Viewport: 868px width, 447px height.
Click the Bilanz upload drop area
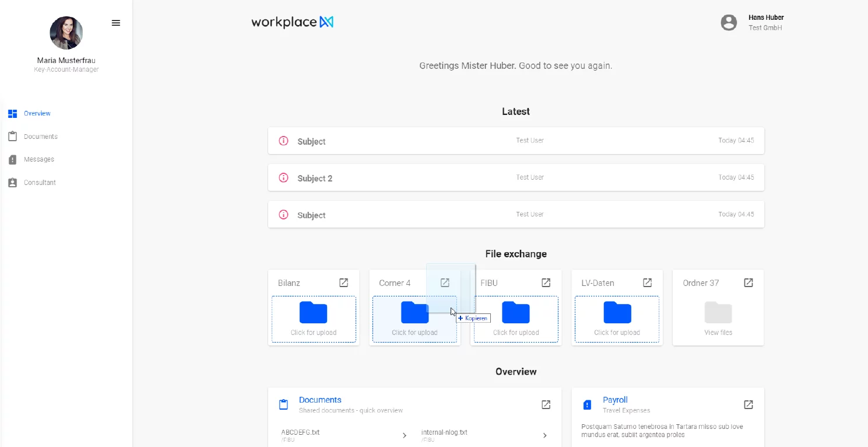point(314,319)
